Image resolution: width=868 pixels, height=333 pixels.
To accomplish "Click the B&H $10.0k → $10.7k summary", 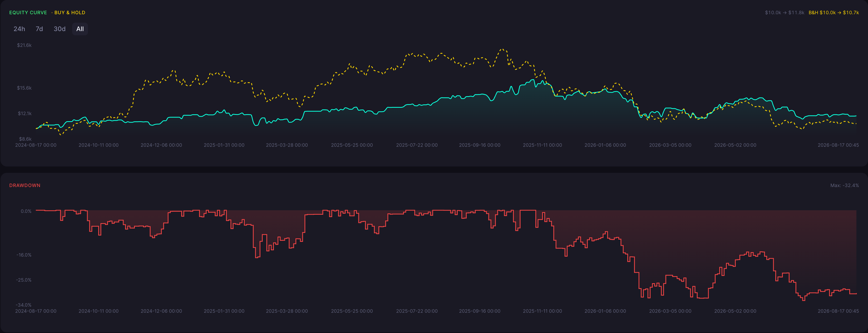I will coord(834,12).
